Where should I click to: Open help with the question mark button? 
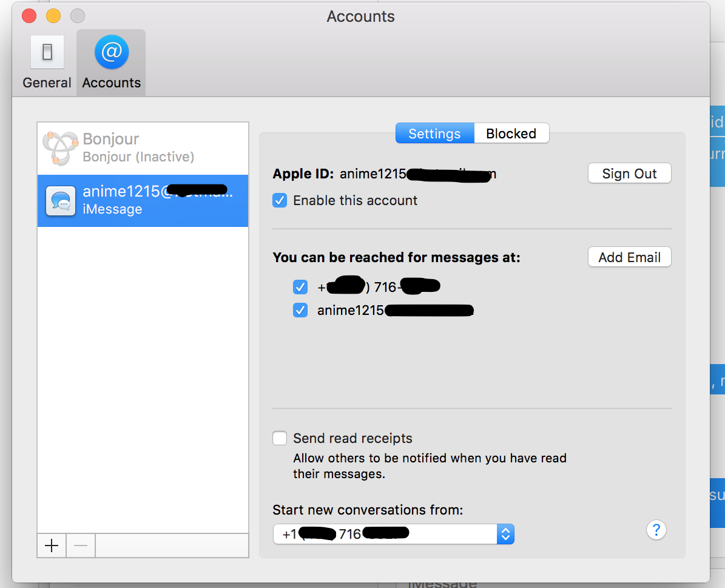click(656, 530)
